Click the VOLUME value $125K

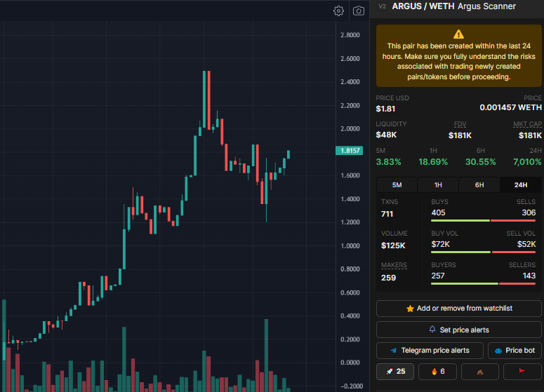pos(393,245)
